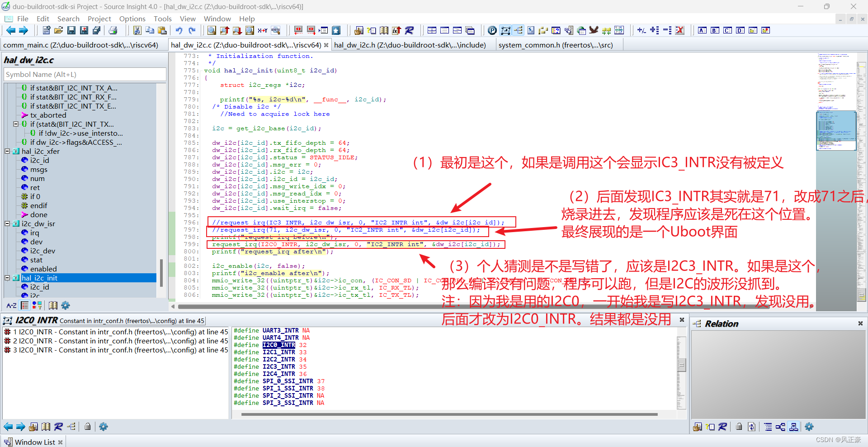
Task: Open Project window with the P icon
Action: [x=492, y=30]
